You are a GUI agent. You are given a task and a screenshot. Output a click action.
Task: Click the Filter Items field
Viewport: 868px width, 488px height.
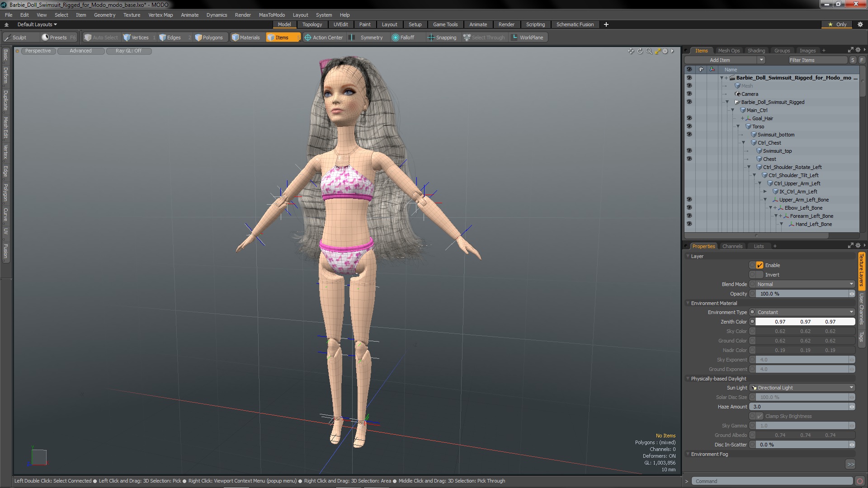[x=818, y=60]
